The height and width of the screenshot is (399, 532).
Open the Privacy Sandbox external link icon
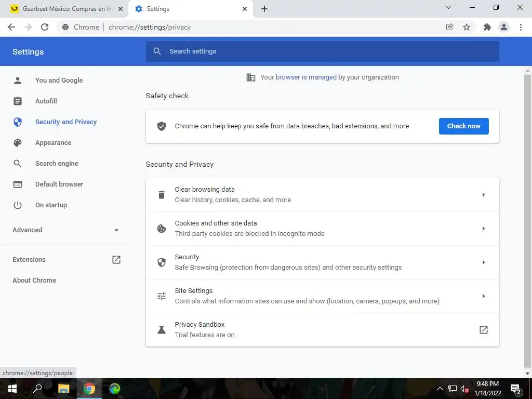coord(484,330)
